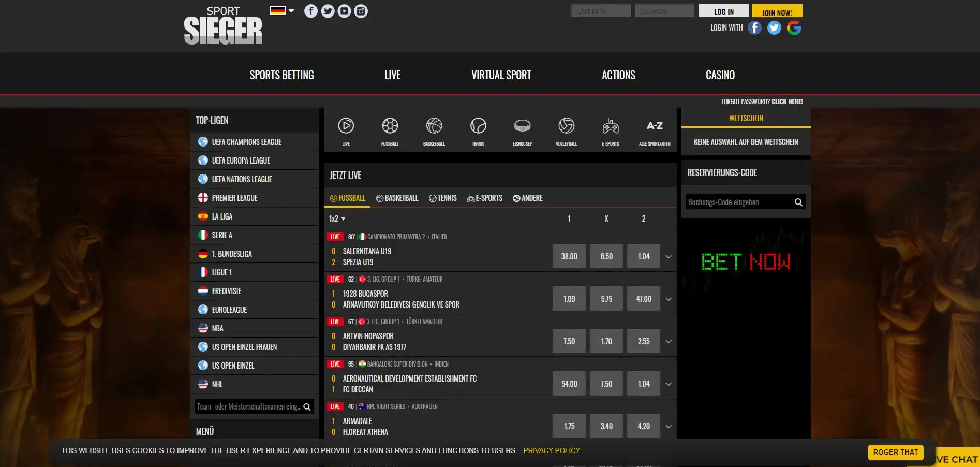The height and width of the screenshot is (467, 980).
Task: Open the Privacy Policy link
Action: click(552, 450)
